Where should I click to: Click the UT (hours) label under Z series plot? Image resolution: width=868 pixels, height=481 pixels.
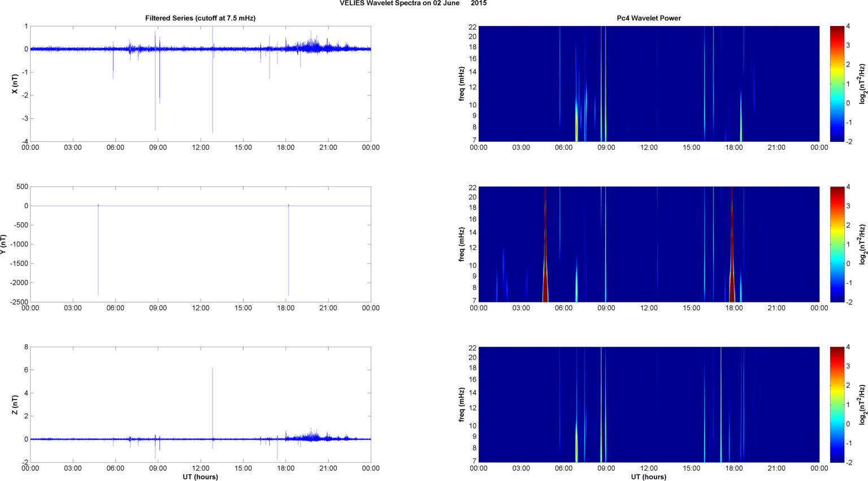pos(200,476)
